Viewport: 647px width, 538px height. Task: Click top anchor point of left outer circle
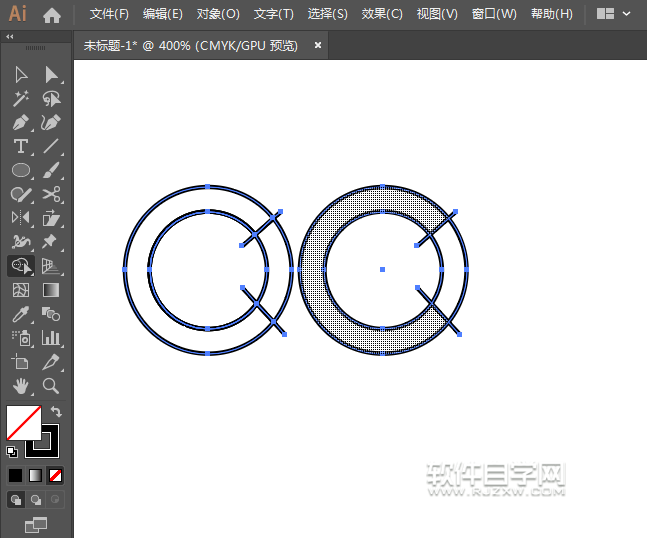point(208,187)
